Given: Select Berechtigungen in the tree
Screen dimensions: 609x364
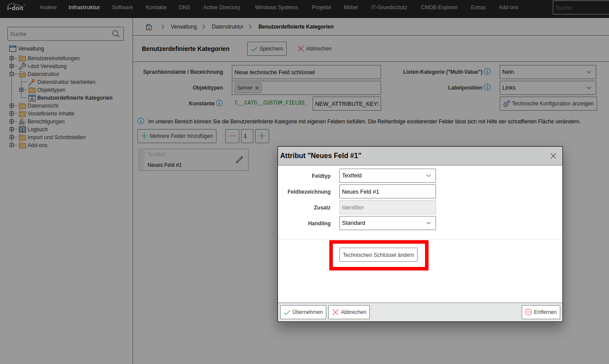Looking at the screenshot, I should (x=46, y=122).
